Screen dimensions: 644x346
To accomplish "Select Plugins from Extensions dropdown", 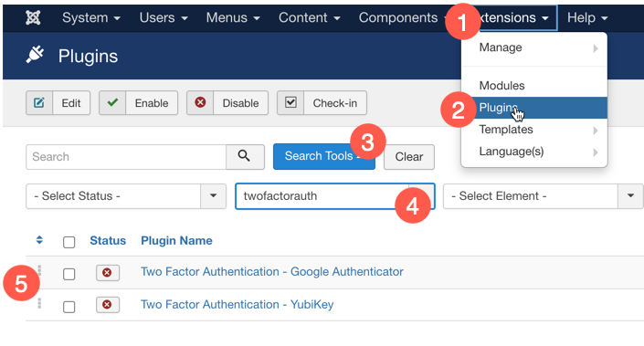I will click(x=534, y=108).
